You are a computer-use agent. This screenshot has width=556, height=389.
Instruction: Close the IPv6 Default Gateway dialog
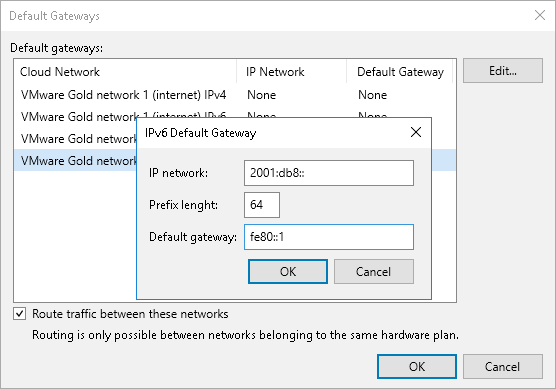coord(416,132)
